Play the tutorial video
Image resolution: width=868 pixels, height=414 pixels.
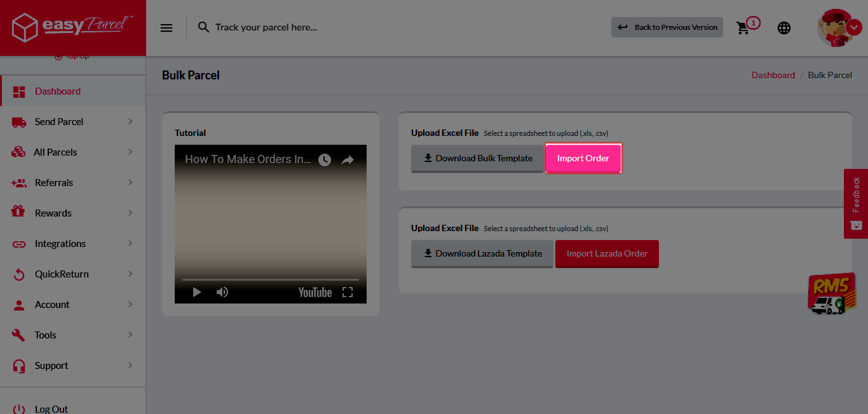(196, 292)
